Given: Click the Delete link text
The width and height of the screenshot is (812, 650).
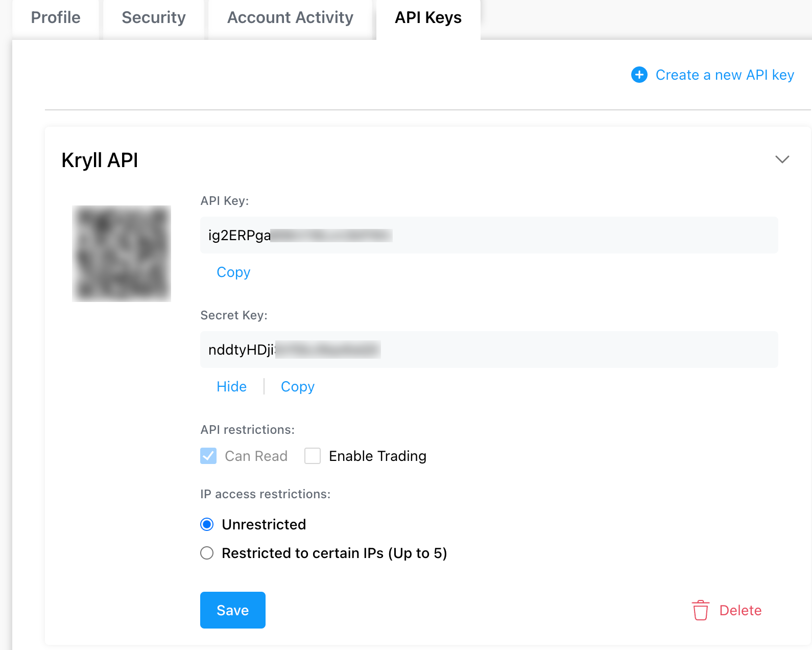Looking at the screenshot, I should pyautogui.click(x=740, y=610).
